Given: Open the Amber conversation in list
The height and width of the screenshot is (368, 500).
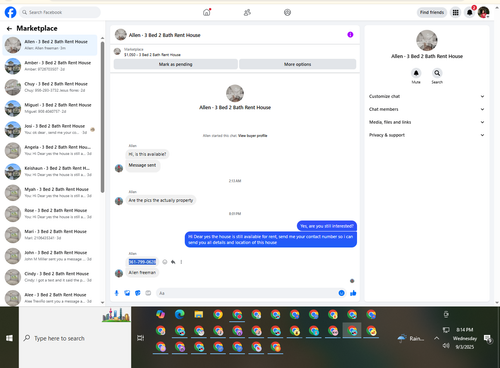Looking at the screenshot, I should tap(50, 66).
